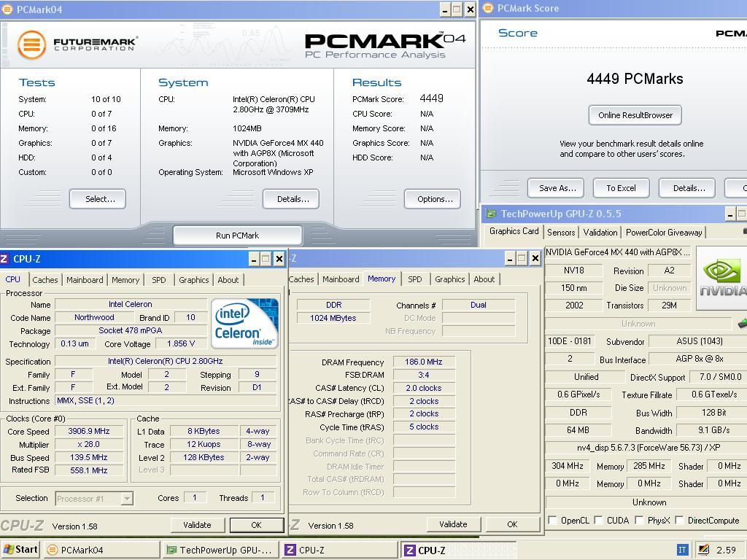The height and width of the screenshot is (560, 747).
Task: Click Validate in the Memory CPU-Z window
Action: point(453,524)
